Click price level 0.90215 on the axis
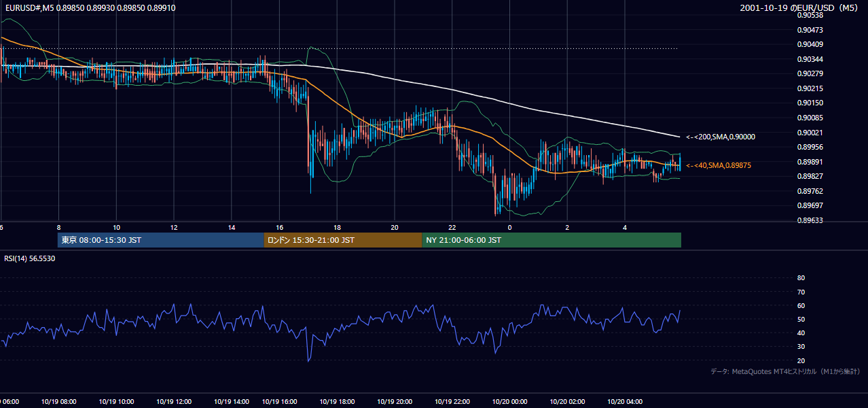This screenshot has width=868, height=408. [810, 88]
